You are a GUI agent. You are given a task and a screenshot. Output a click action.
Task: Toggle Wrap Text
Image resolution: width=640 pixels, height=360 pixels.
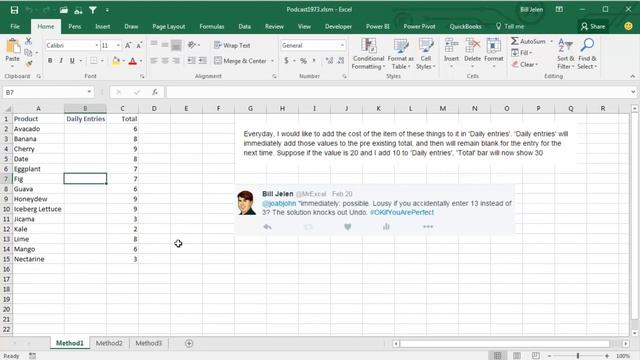point(232,45)
